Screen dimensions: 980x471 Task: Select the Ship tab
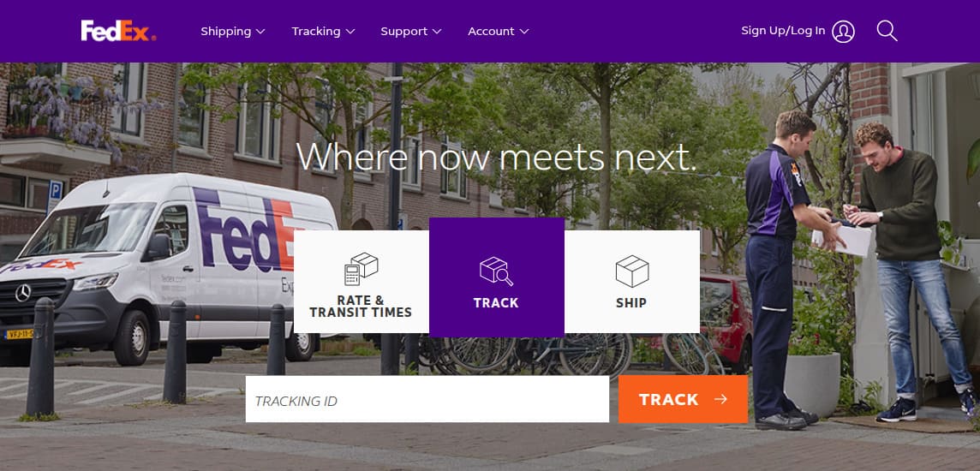632,282
